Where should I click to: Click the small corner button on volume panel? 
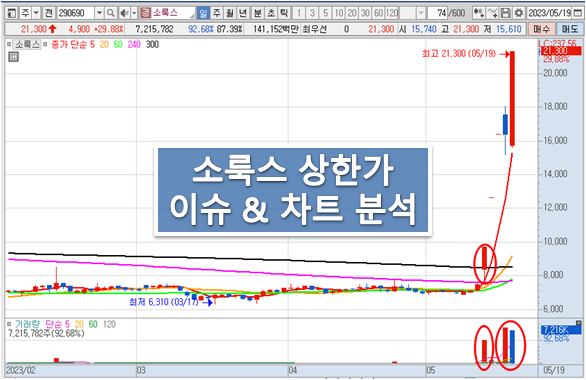coord(579,323)
